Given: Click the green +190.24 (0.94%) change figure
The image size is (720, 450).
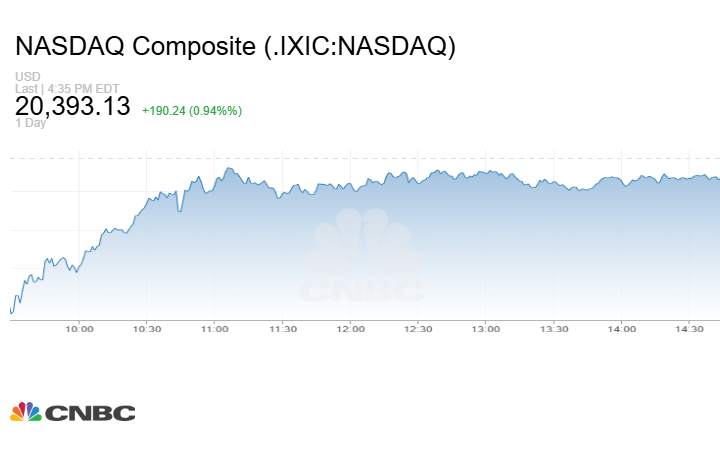Looking at the screenshot, I should 192,111.
